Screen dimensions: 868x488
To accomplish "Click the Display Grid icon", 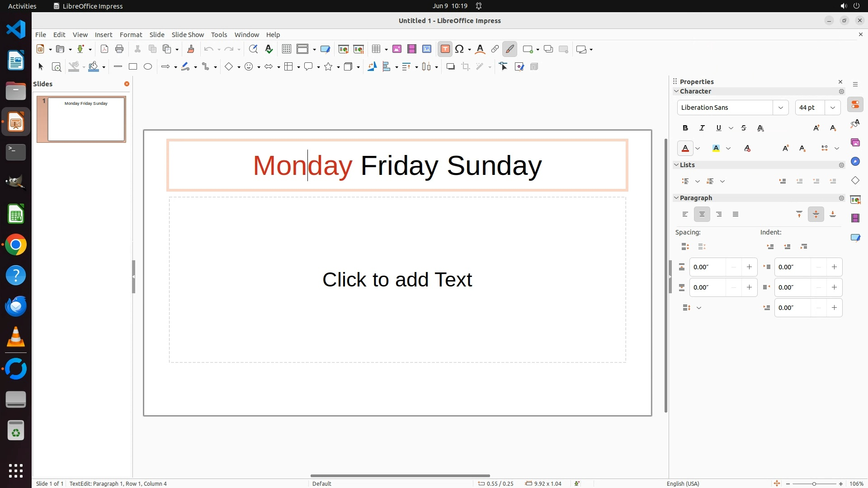I will click(286, 49).
